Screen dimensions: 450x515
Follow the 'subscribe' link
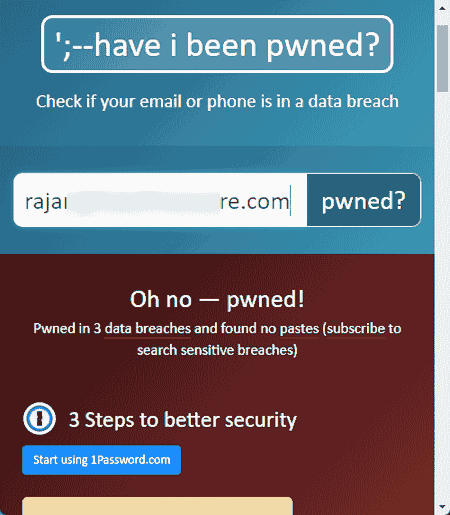coord(356,329)
